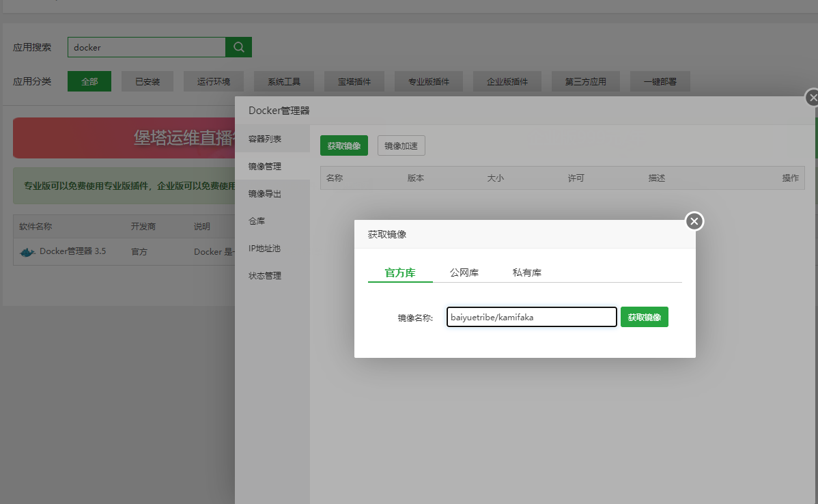This screenshot has height=504, width=818.
Task: Switch to the 私有库 tab
Action: (x=526, y=270)
